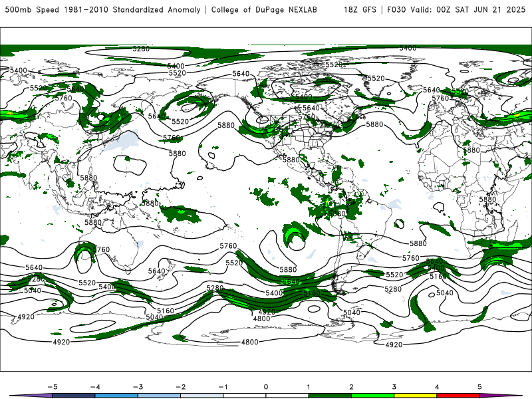The image size is (532, 399).
Task: Click the medium blue colorbar segment between -4 and -3
Action: pos(116,396)
